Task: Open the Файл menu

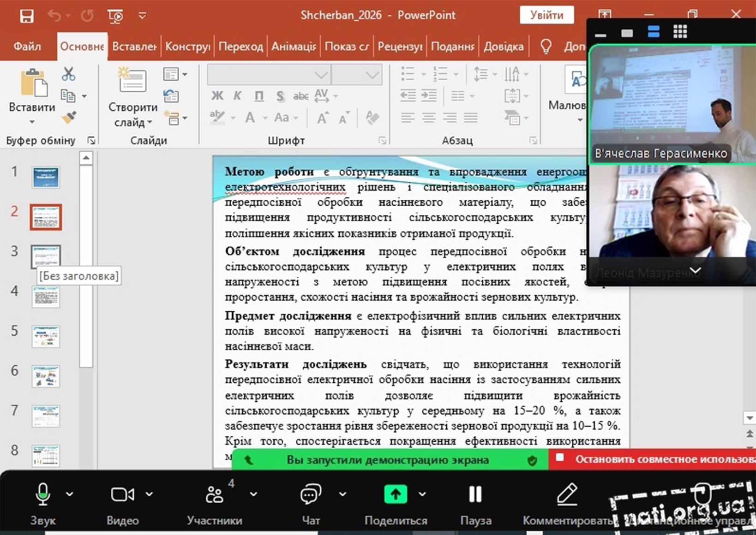Action: coord(27,47)
